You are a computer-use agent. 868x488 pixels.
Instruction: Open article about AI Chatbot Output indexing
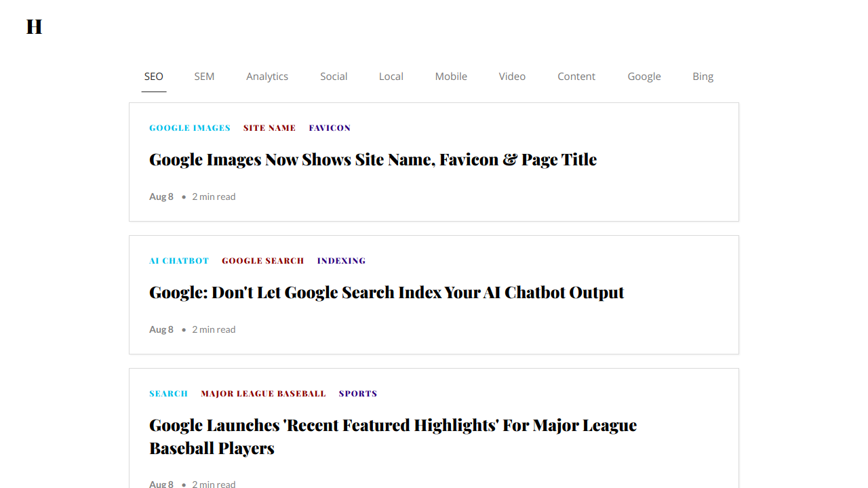(x=387, y=293)
